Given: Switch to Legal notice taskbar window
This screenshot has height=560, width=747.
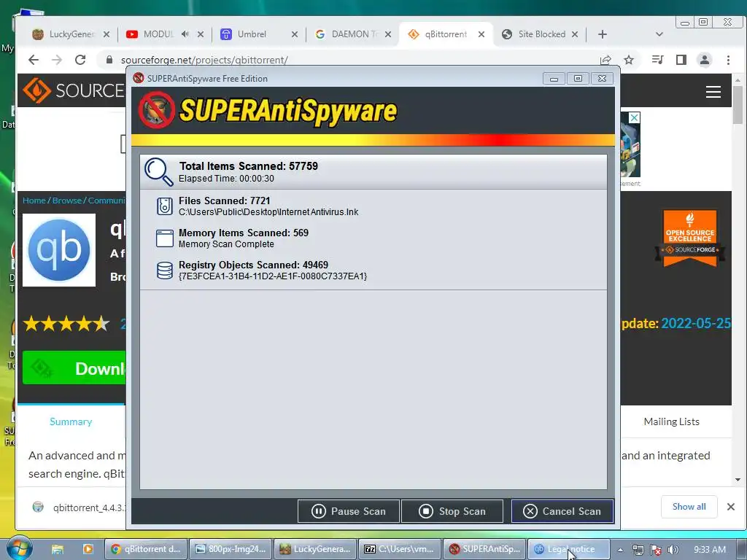Looking at the screenshot, I should coord(569,549).
